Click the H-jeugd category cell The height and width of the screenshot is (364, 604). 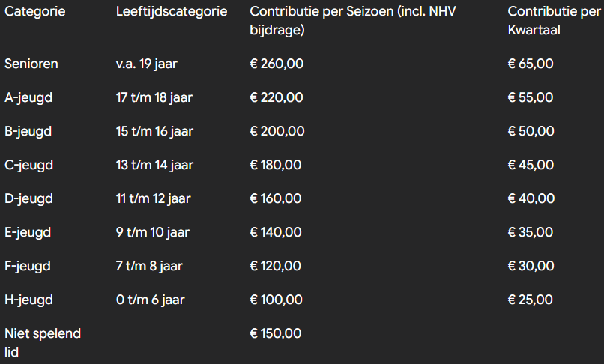coord(28,300)
